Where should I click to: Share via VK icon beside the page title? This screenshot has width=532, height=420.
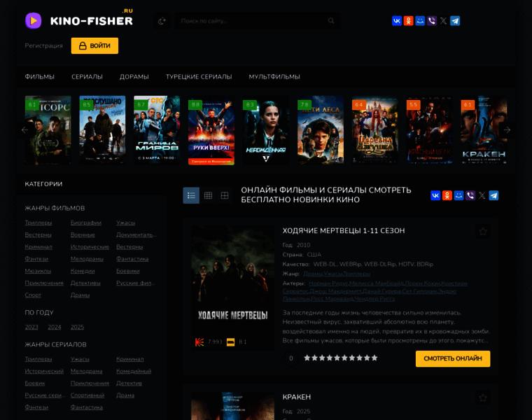click(x=435, y=195)
